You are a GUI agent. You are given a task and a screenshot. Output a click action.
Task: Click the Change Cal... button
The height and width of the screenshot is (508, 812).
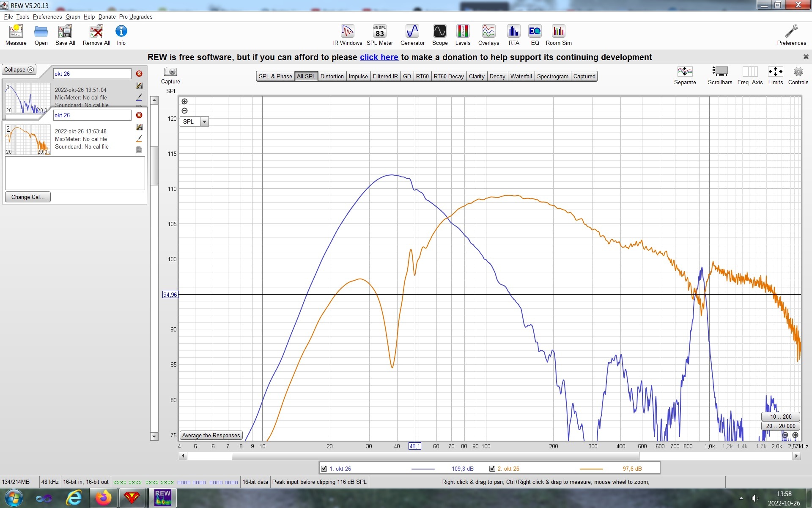pos(28,197)
